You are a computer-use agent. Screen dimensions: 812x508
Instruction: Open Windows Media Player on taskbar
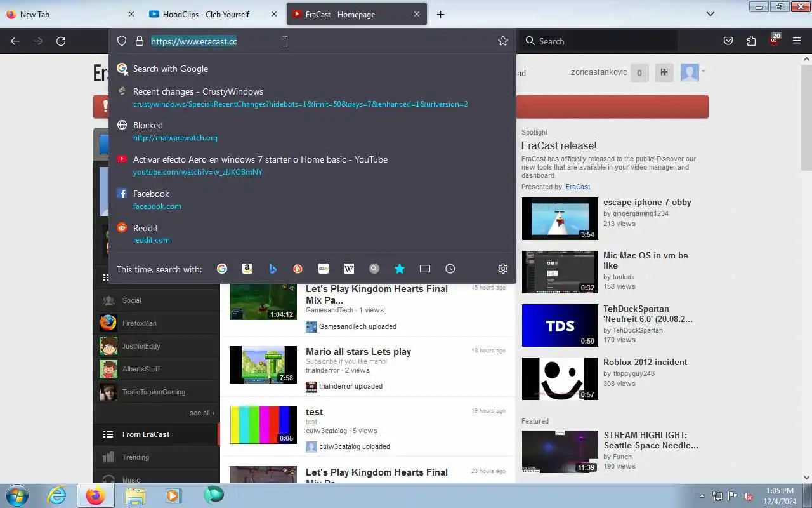(x=173, y=495)
